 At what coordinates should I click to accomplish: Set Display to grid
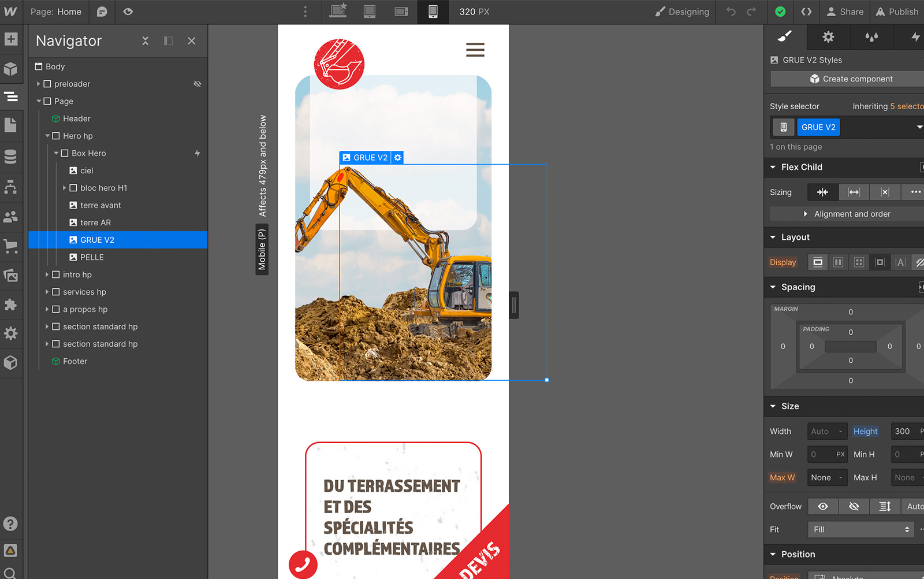pos(859,262)
